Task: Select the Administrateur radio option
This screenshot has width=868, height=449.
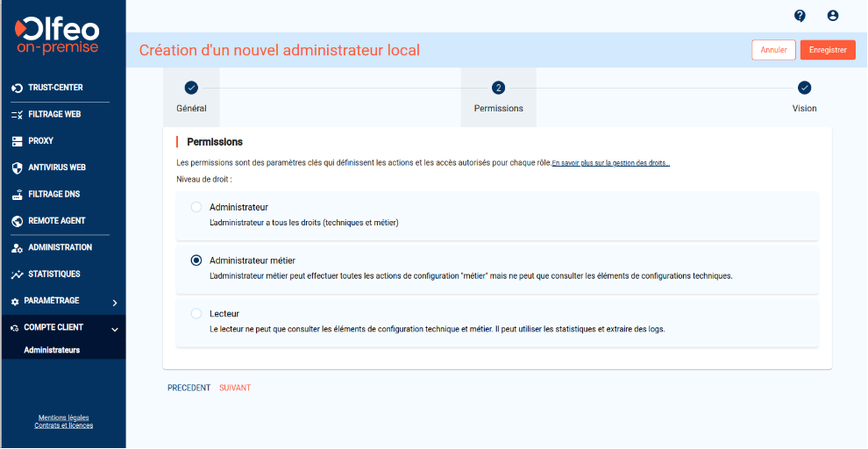Action: [196, 207]
